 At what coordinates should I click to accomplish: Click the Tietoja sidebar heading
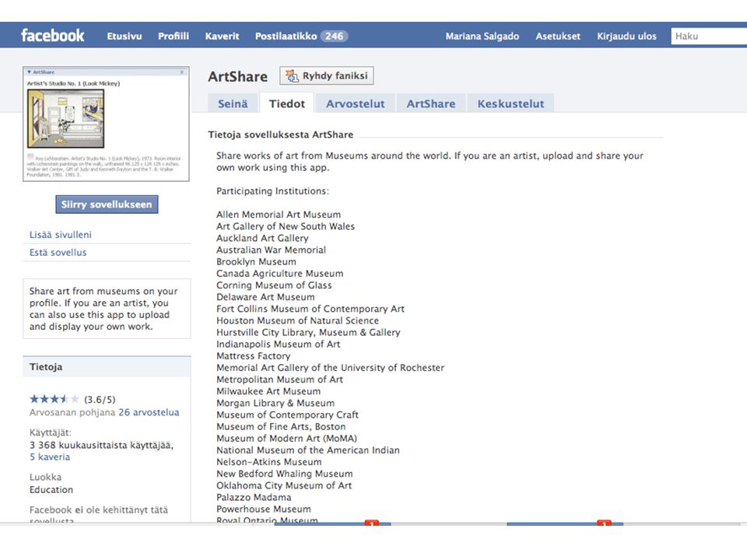[x=46, y=366]
